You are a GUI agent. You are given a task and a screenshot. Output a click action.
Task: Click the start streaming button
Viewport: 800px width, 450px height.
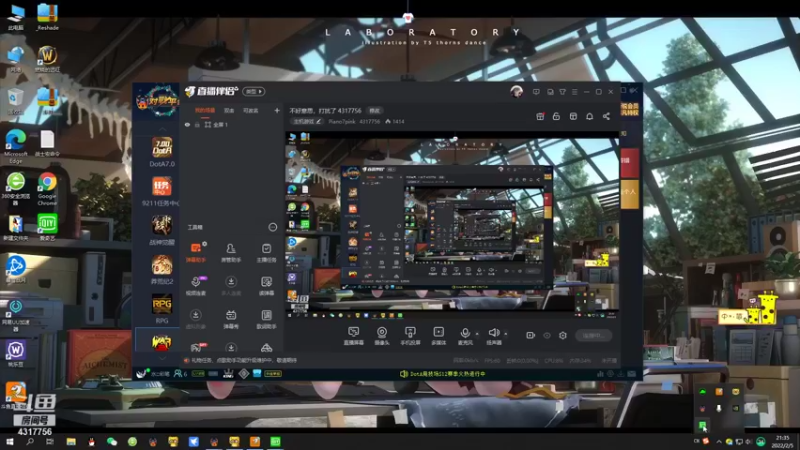click(x=593, y=335)
